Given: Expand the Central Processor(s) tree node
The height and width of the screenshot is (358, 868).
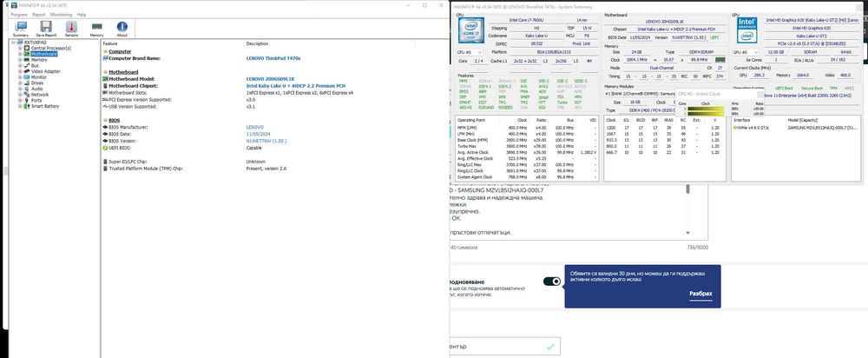Looking at the screenshot, I should [x=20, y=48].
